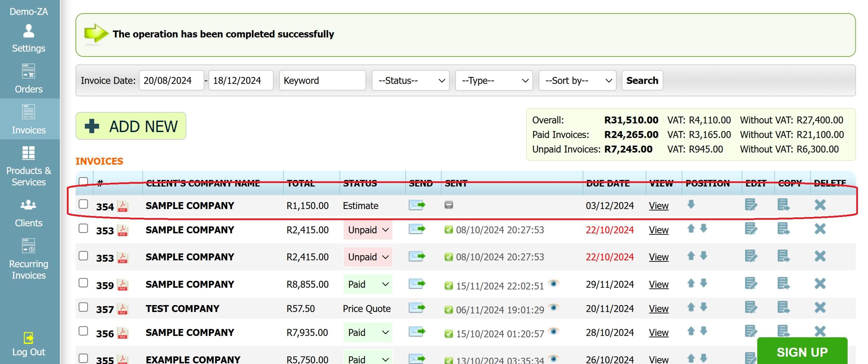868x364 pixels.
Task: Open the --Type-- filter dropdown
Action: (x=494, y=80)
